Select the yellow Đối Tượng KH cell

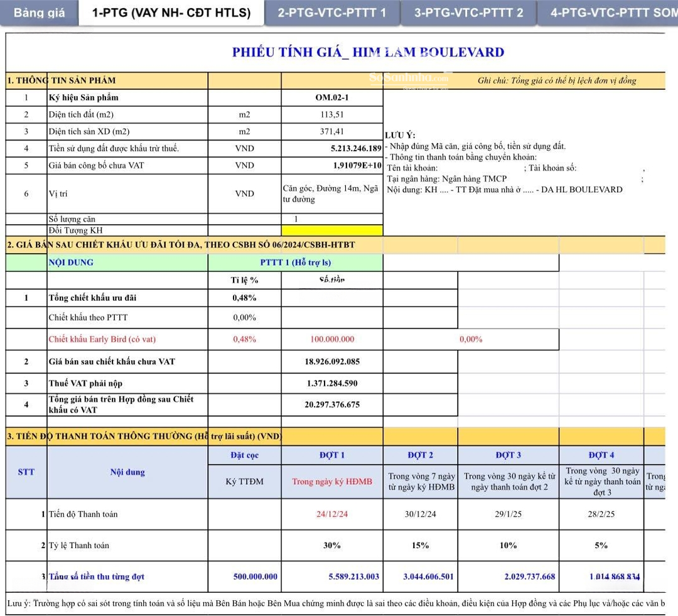331,230
